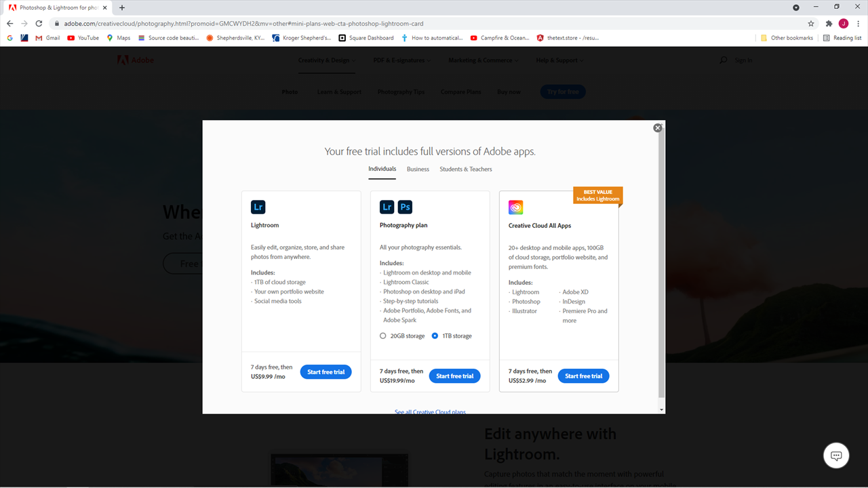Click the Lr icon on the Photography plan card
868x488 pixels.
387,207
